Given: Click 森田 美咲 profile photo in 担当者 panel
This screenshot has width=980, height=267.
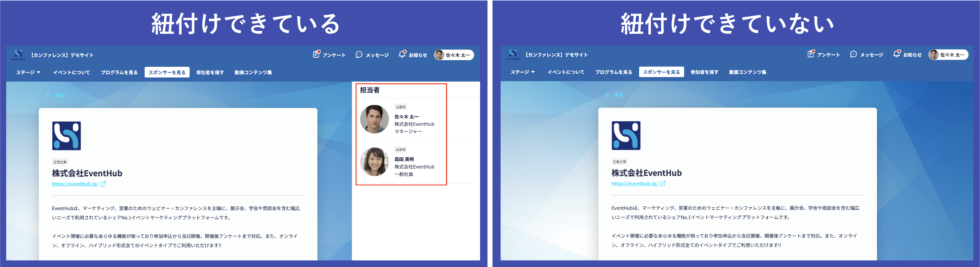Looking at the screenshot, I should [x=375, y=162].
